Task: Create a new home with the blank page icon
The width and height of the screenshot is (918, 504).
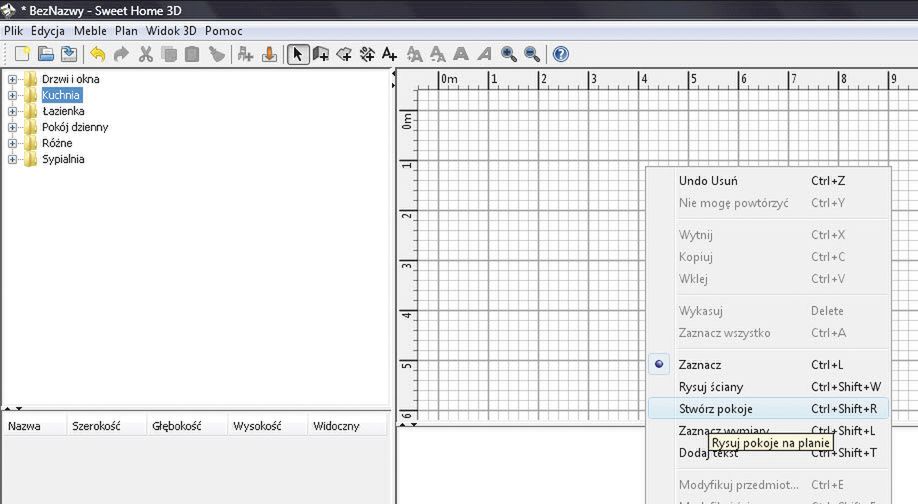Action: coord(22,54)
